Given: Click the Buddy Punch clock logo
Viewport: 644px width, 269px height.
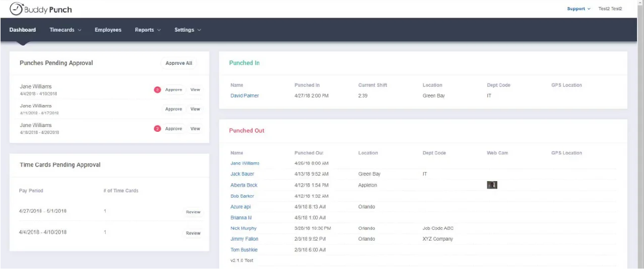Looking at the screenshot, I should [17, 9].
